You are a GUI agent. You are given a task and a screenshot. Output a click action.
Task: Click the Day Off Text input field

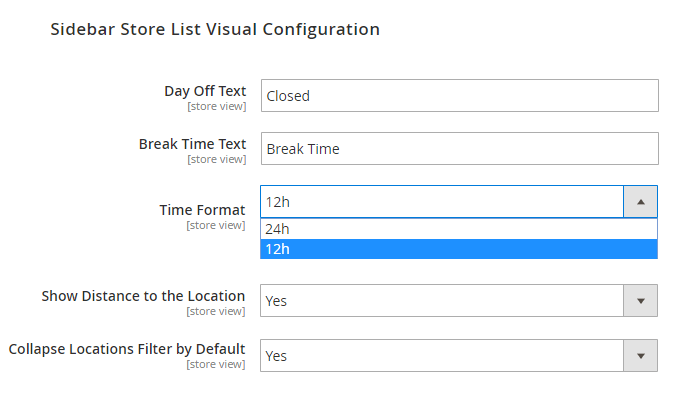[x=459, y=96]
